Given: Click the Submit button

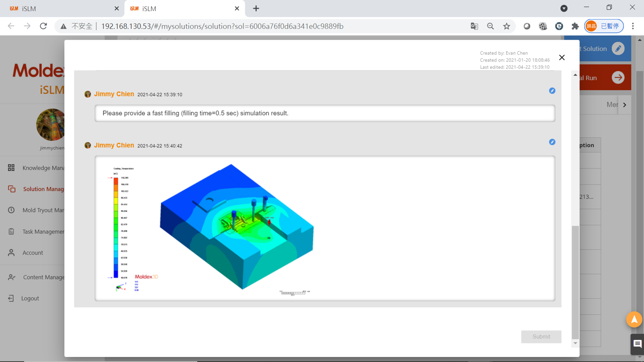Looking at the screenshot, I should [x=541, y=336].
